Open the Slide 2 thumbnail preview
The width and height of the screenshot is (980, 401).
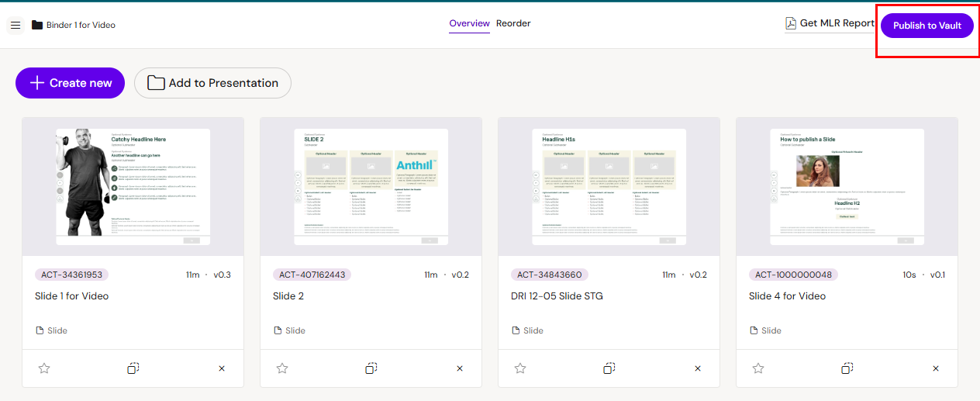click(x=371, y=187)
